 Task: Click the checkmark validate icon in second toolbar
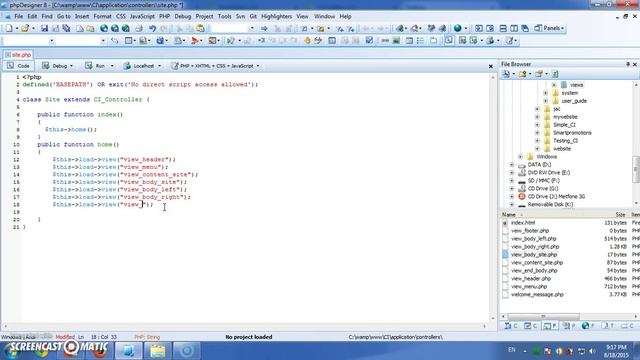pos(369,40)
